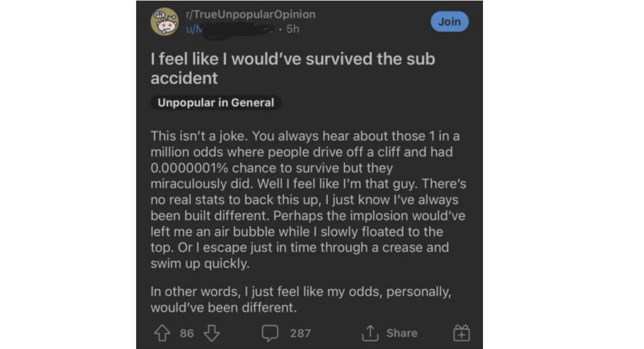
Task: Click the upvote arrow on the post
Action: [162, 333]
